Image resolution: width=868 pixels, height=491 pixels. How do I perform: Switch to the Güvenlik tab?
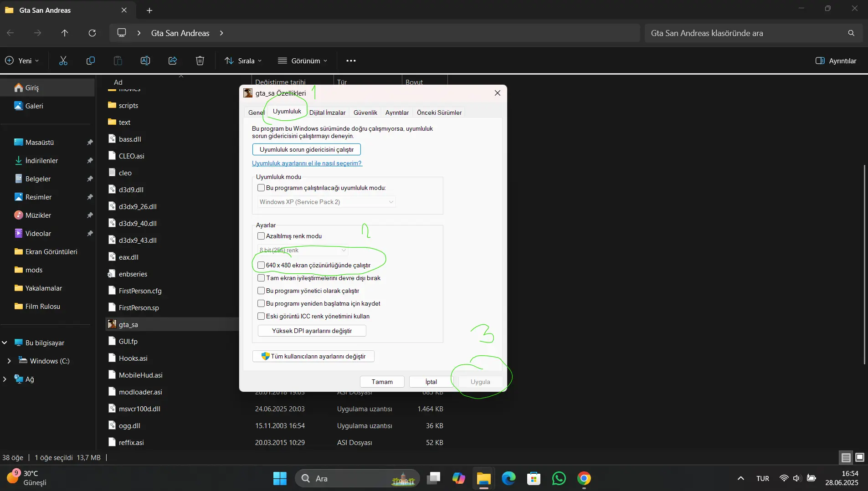tap(365, 113)
